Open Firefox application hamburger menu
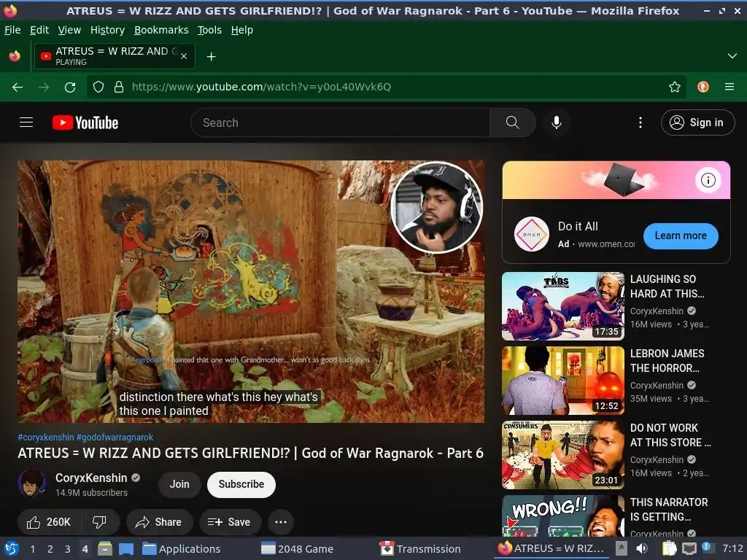Image resolution: width=747 pixels, height=560 pixels. (x=729, y=87)
